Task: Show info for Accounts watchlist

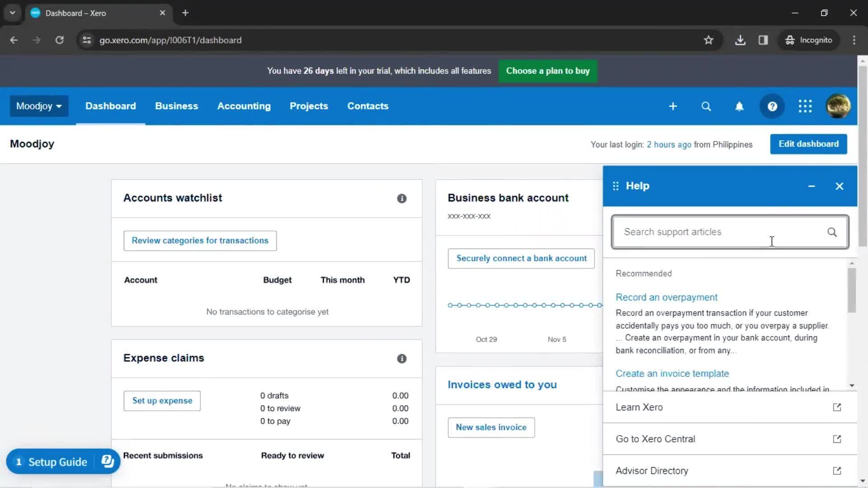Action: [x=401, y=198]
